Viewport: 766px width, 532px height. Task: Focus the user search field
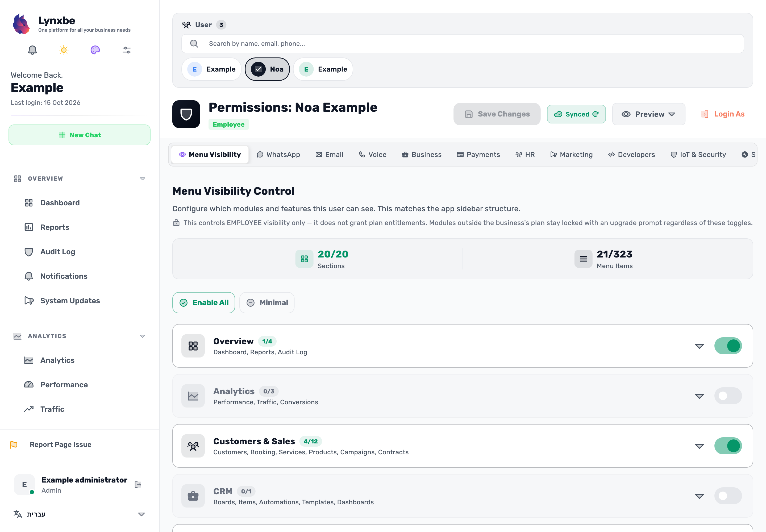[x=462, y=44]
